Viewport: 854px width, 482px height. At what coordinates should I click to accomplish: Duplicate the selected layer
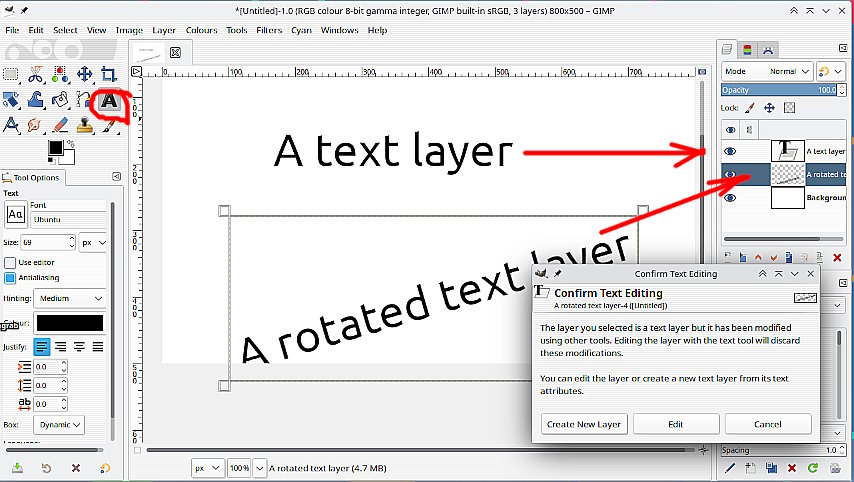point(789,257)
